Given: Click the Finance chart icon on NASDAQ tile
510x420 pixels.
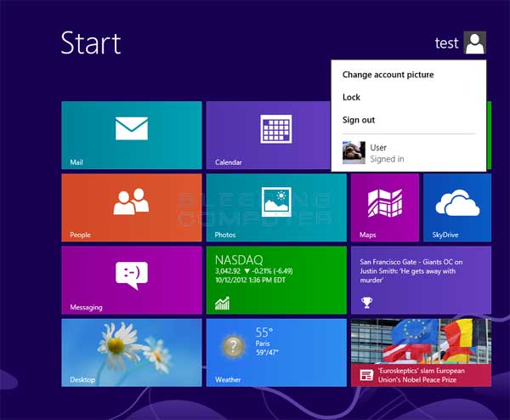Looking at the screenshot, I should click(223, 304).
